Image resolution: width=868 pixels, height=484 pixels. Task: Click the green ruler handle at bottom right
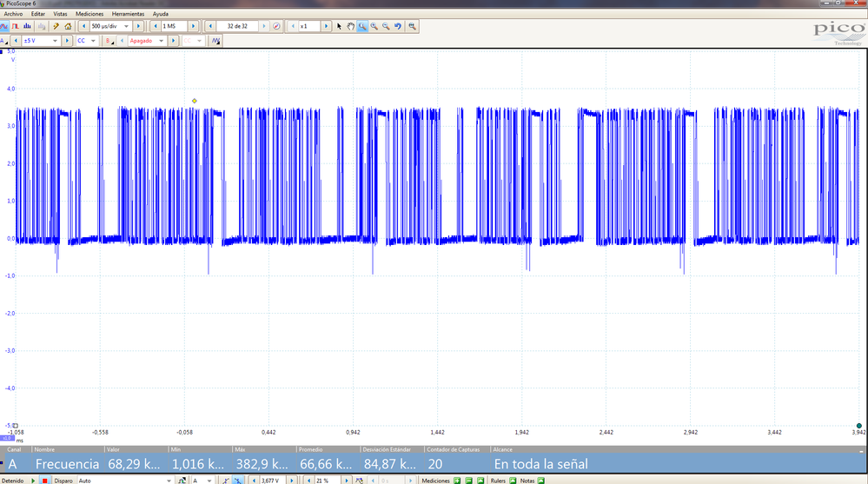tap(858, 426)
